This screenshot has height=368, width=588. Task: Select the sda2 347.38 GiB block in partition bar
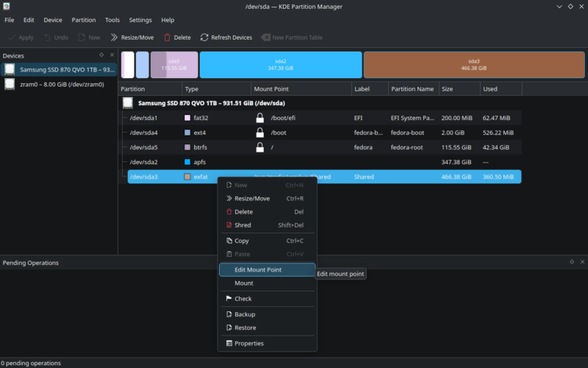281,65
